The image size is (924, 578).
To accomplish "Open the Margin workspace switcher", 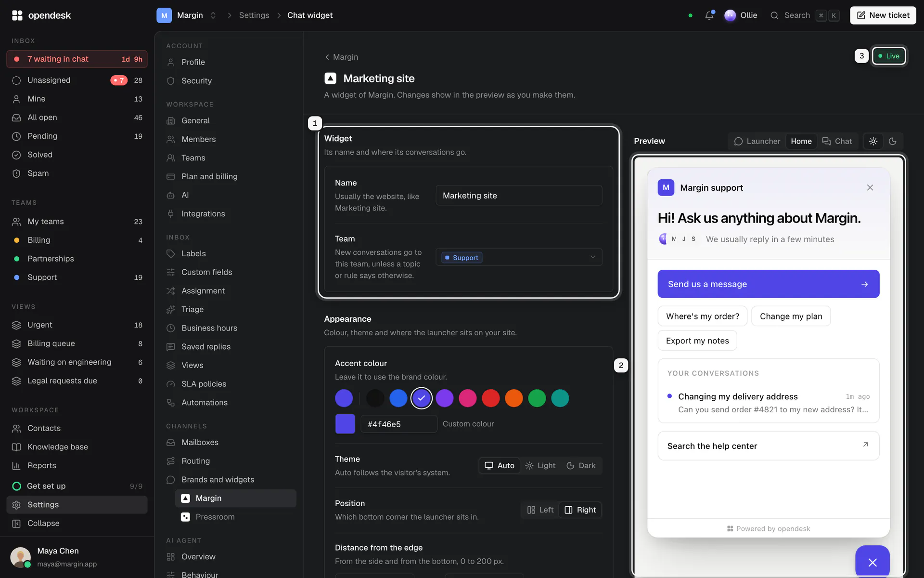I will click(x=187, y=15).
